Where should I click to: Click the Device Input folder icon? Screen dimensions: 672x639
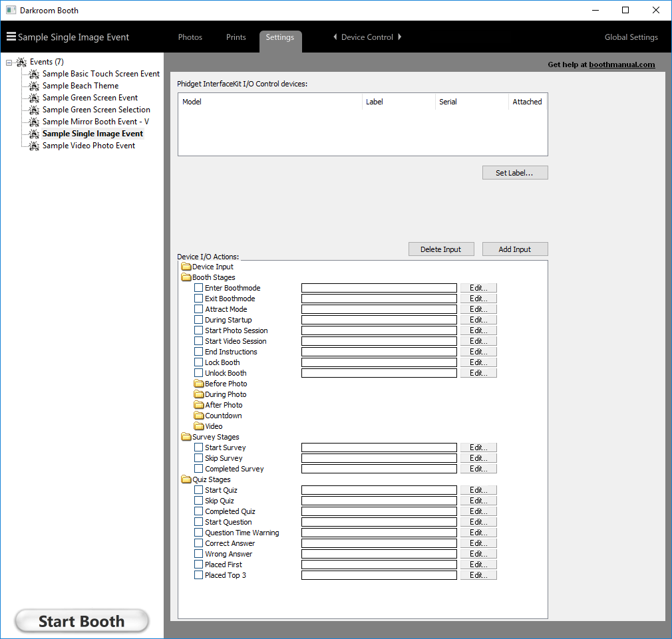tap(186, 267)
